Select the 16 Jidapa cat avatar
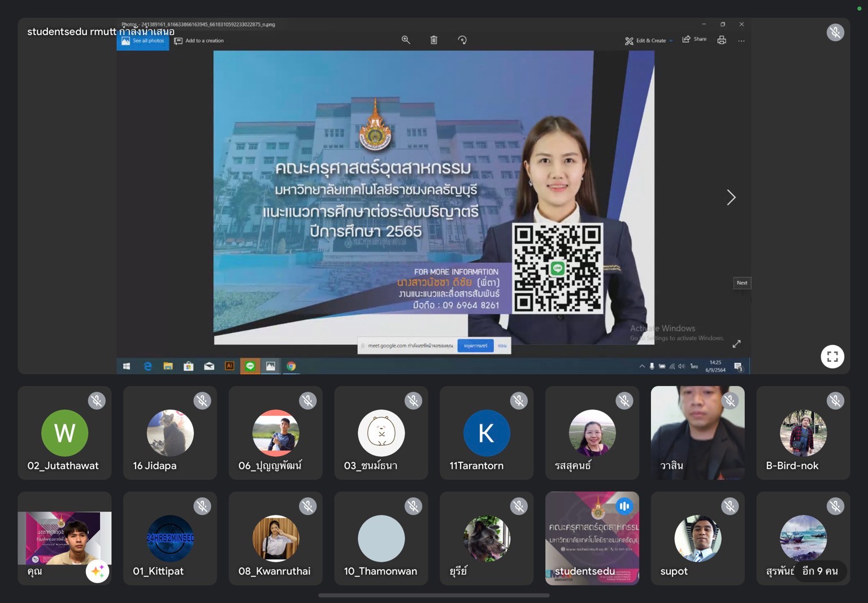868x603 pixels. tap(170, 433)
